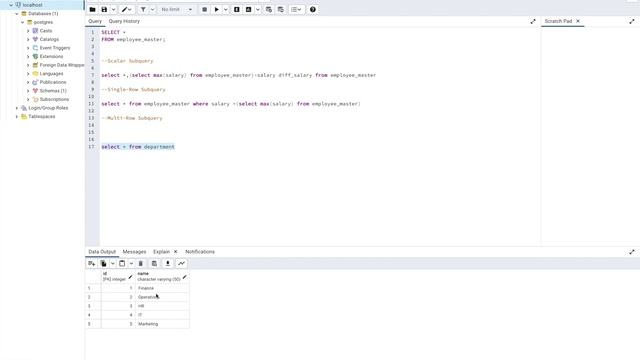Collapse the Databases (1) node
Viewport: 640px width, 360px height.
click(17, 13)
